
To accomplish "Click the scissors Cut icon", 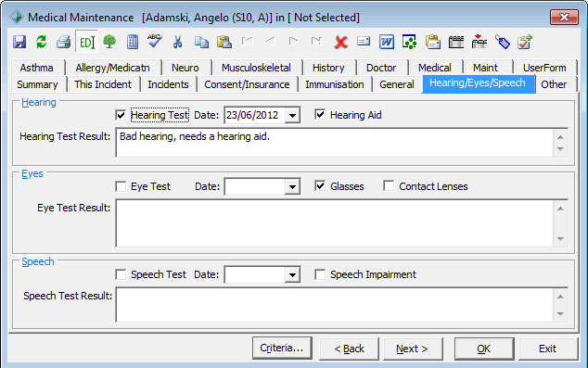I will 177,42.
